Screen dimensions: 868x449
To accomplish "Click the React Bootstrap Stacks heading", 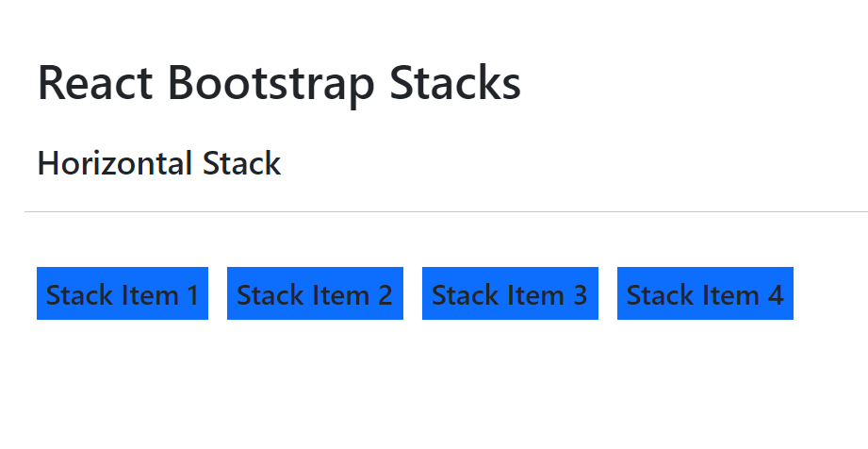I will 279,83.
